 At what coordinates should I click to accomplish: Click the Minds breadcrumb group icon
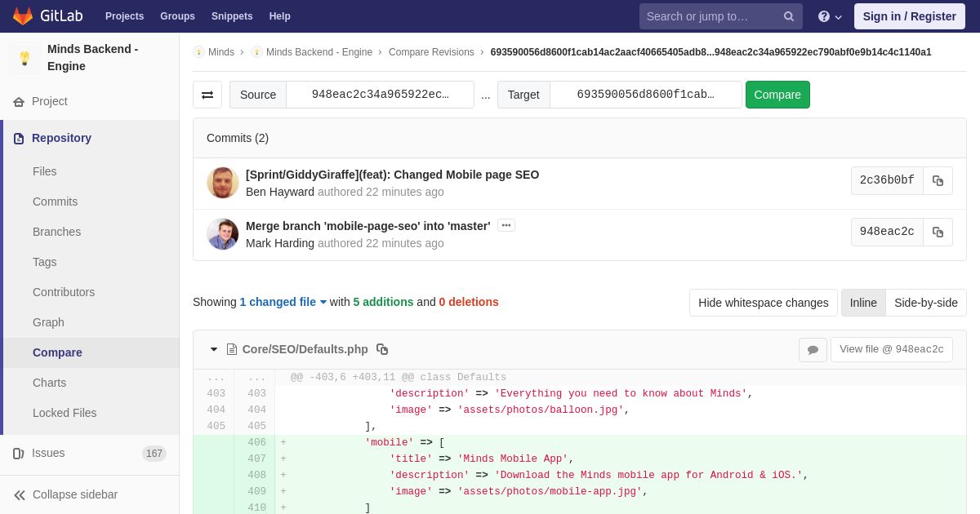point(198,52)
